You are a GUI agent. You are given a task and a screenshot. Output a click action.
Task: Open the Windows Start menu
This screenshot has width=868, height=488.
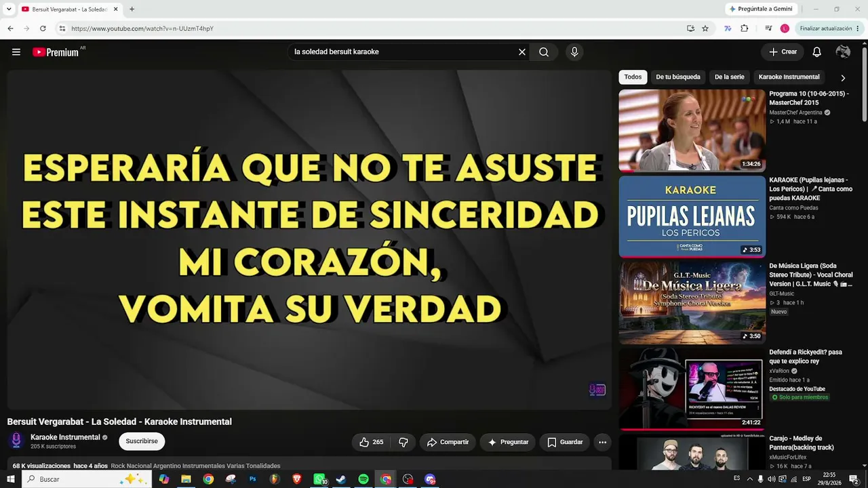click(11, 479)
